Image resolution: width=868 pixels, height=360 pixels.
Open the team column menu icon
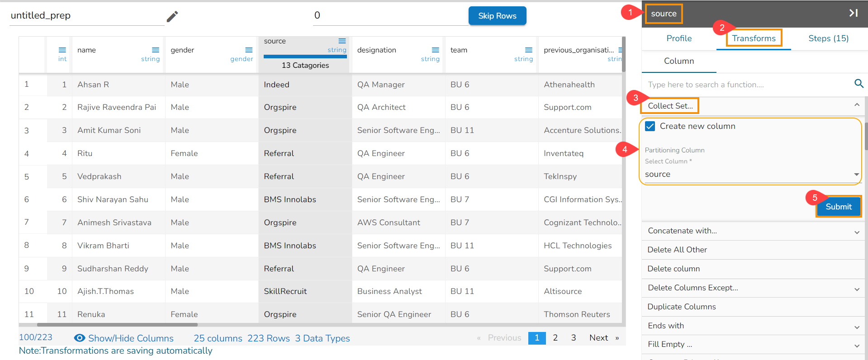point(528,50)
